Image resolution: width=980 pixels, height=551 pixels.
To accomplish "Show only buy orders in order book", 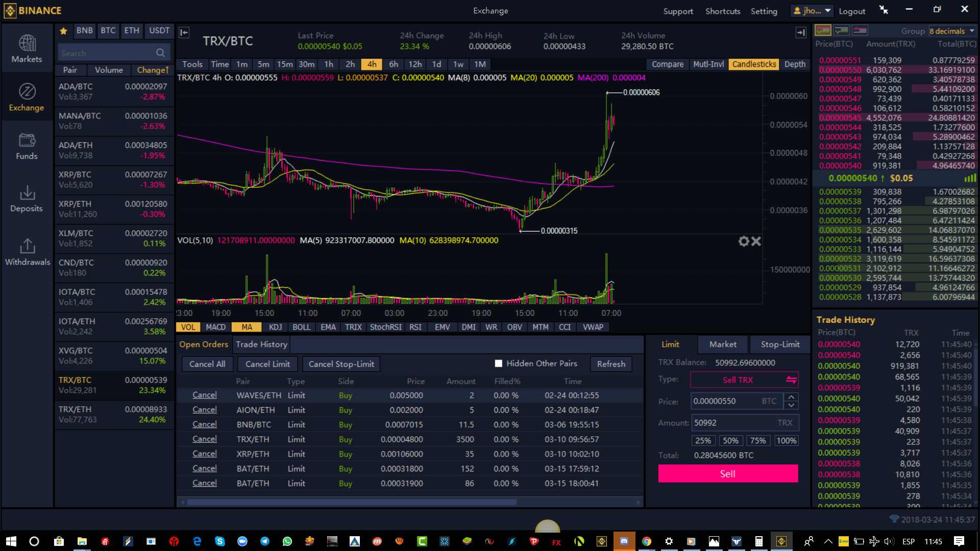I will (841, 31).
